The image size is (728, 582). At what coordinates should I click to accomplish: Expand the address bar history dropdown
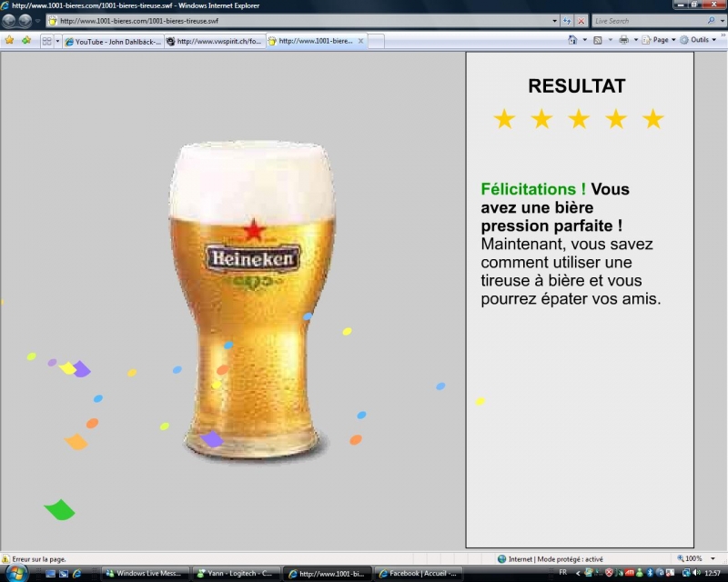point(555,20)
